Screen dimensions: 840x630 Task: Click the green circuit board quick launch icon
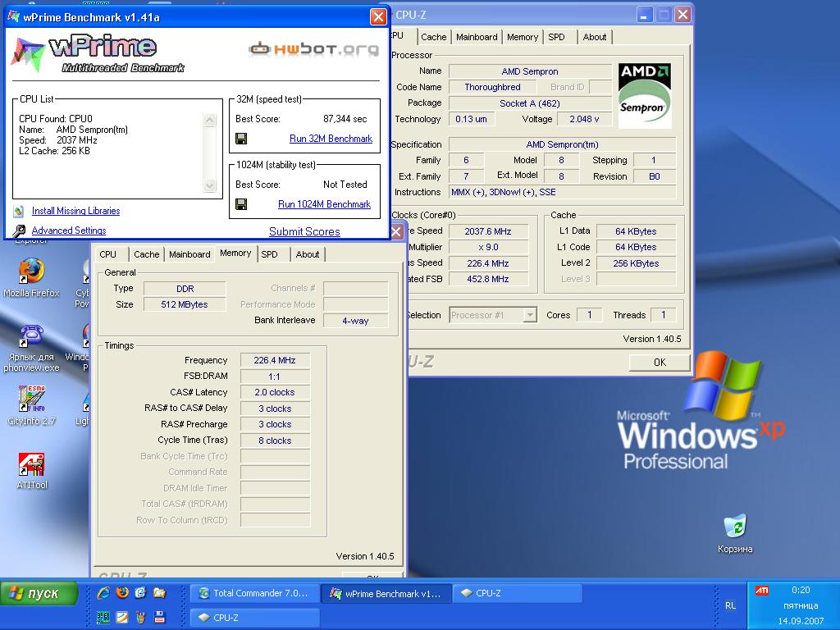pyautogui.click(x=103, y=617)
